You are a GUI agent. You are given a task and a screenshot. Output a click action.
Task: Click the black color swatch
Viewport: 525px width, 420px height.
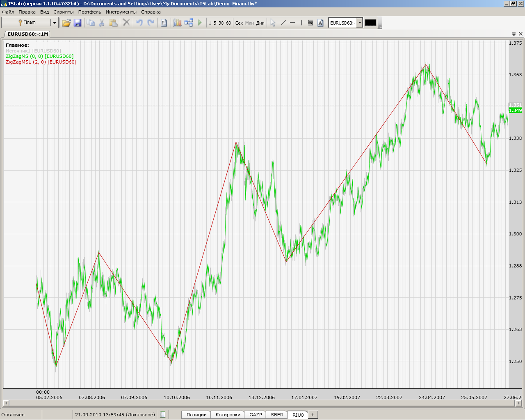(370, 23)
